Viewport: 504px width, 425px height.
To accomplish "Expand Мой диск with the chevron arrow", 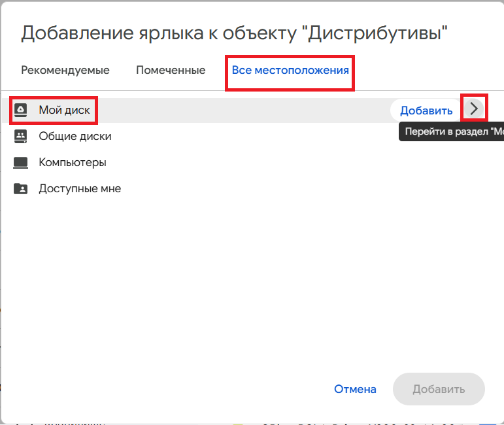I will (x=475, y=110).
